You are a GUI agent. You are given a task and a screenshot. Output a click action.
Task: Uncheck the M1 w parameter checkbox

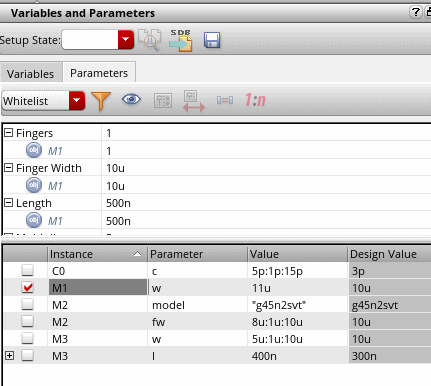pyautogui.click(x=27, y=287)
